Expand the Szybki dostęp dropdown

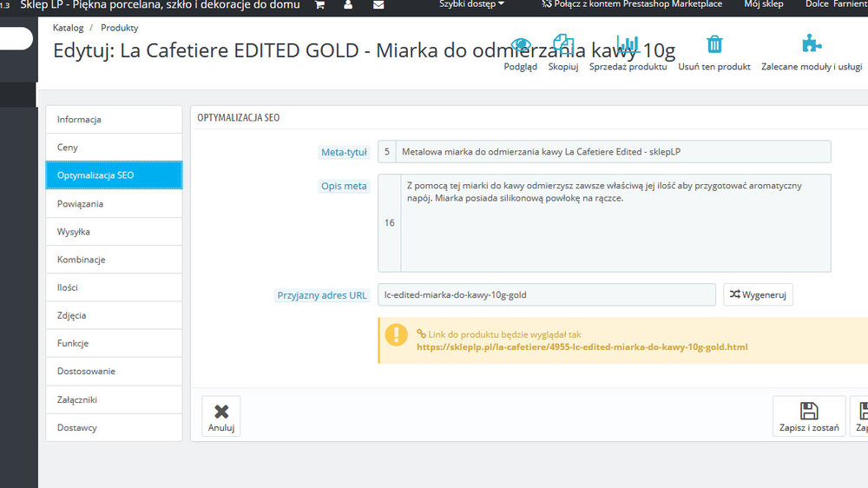coord(471,4)
